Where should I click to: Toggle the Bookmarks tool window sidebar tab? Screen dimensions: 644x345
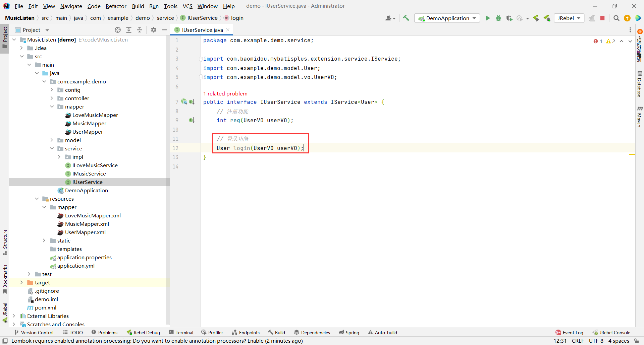[x=5, y=278]
